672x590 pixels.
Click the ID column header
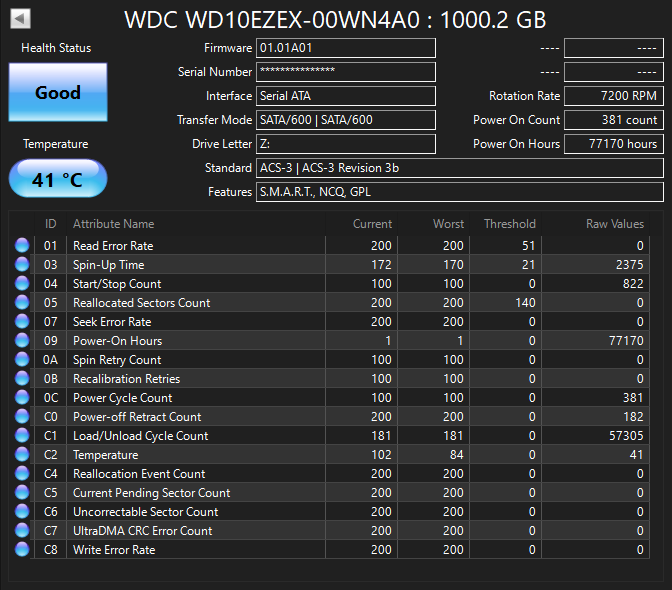pyautogui.click(x=51, y=224)
